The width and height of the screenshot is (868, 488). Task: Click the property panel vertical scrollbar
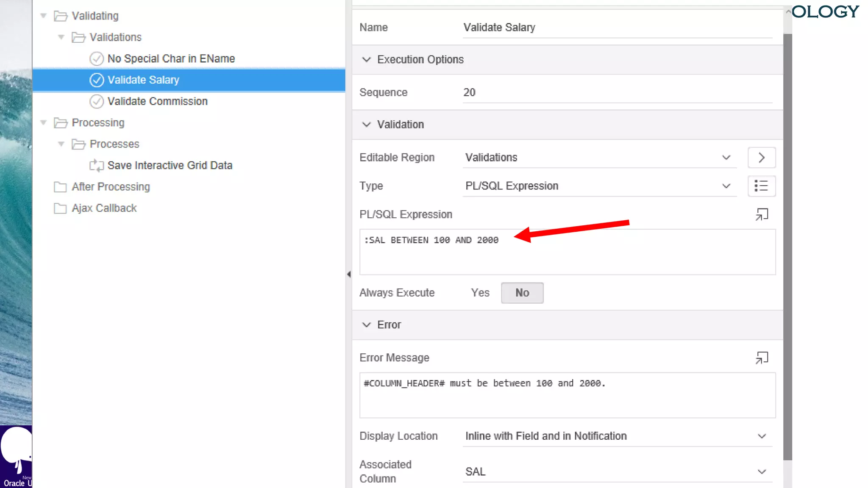(x=787, y=246)
